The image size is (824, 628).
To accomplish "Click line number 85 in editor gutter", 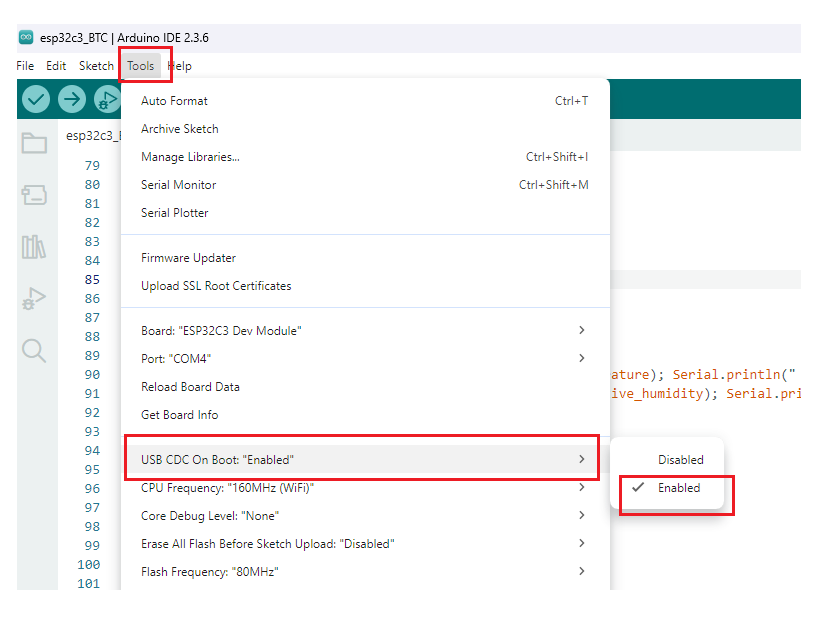I will point(92,280).
